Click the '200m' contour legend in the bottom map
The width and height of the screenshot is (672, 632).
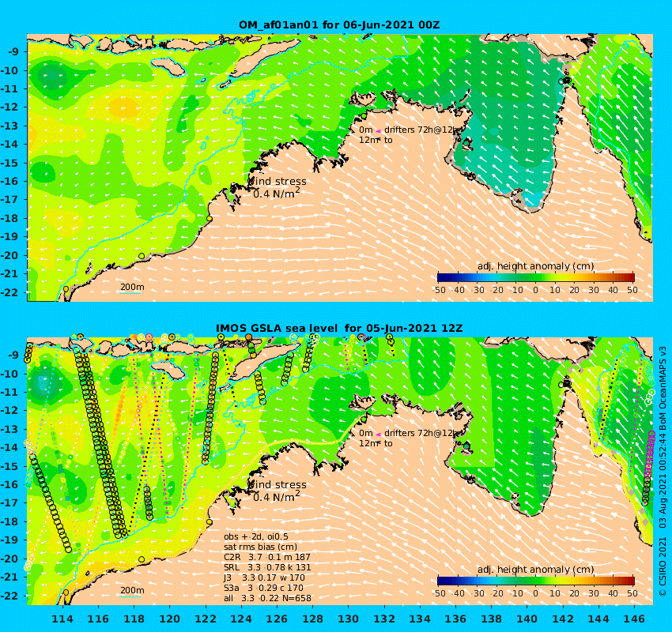131,592
